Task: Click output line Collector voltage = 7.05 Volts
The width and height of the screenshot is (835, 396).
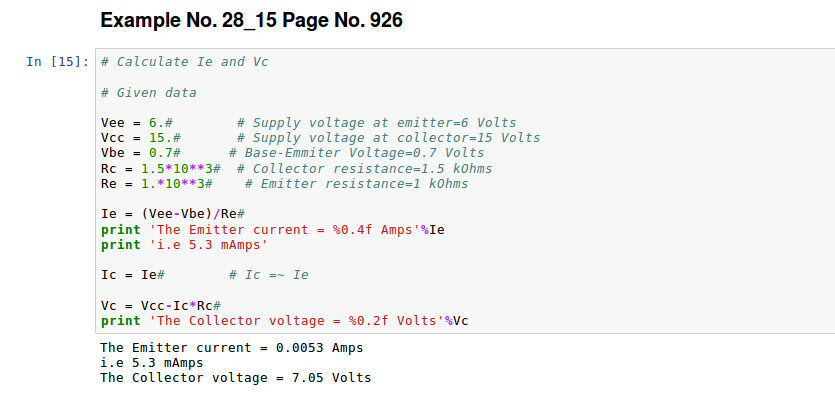Action: pos(236,378)
